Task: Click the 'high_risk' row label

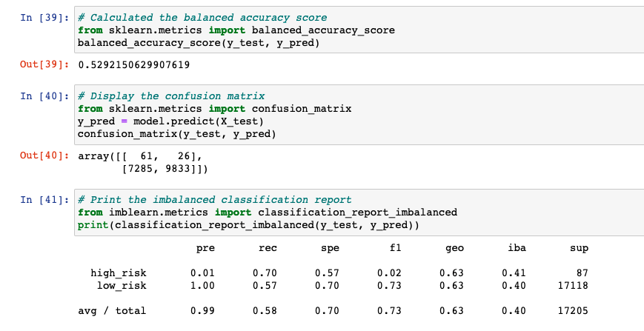Action: coord(119,273)
